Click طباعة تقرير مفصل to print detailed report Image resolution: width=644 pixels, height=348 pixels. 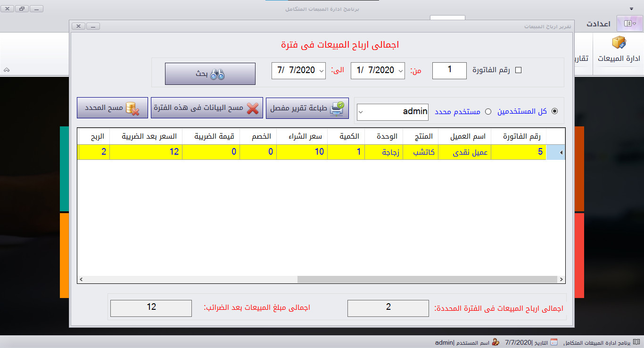click(x=307, y=108)
